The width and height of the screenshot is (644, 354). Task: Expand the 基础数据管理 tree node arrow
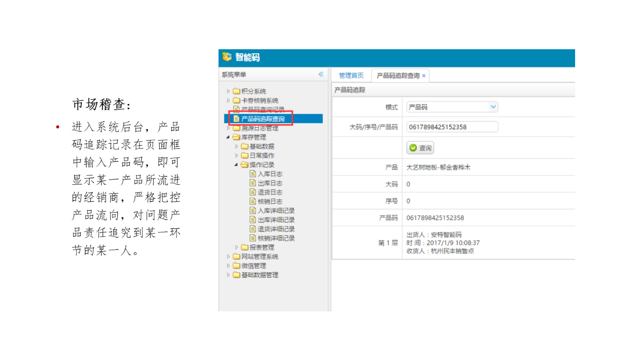click(229, 275)
